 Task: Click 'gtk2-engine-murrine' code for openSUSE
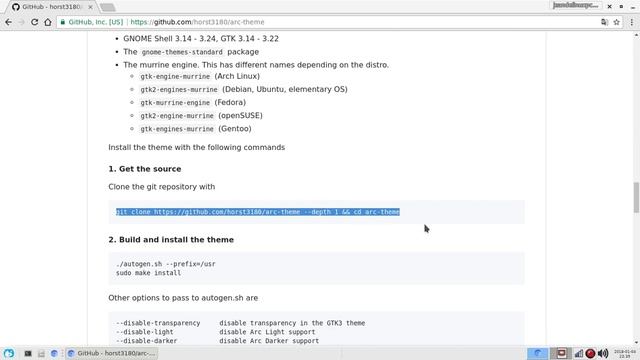pyautogui.click(x=177, y=116)
